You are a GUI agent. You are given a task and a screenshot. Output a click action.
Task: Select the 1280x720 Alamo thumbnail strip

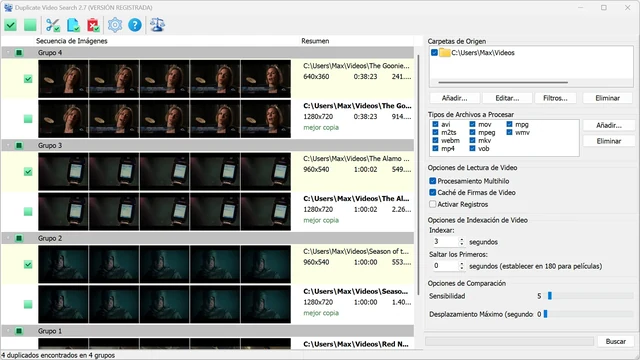(x=164, y=211)
